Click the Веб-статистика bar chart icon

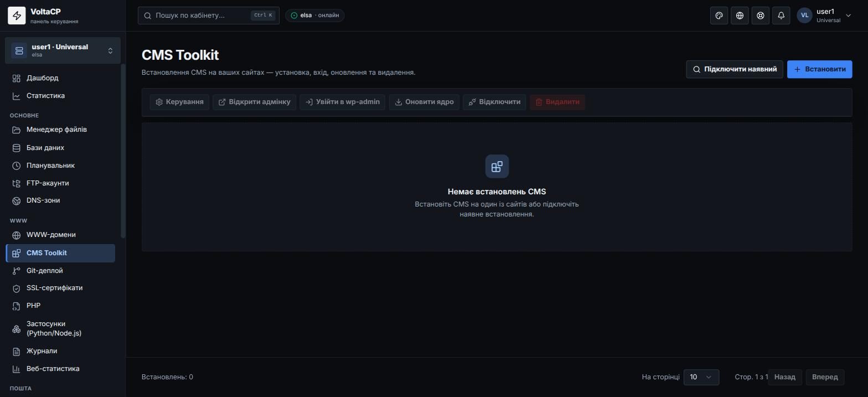pyautogui.click(x=17, y=369)
